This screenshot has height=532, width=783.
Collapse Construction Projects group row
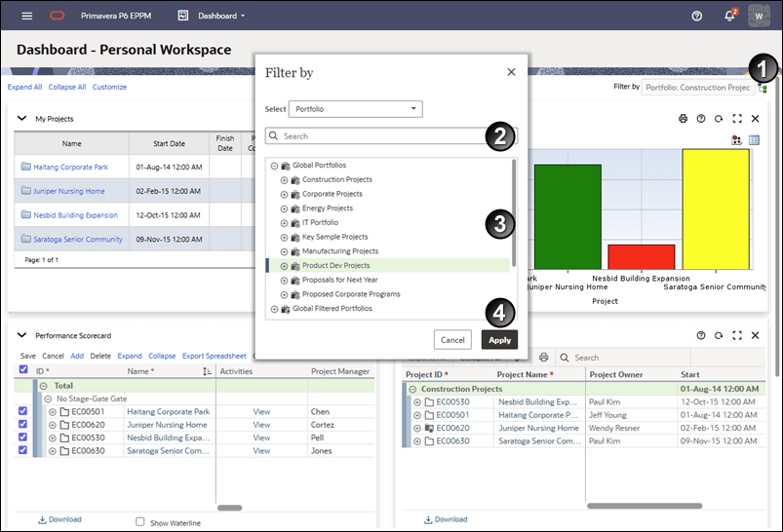[412, 390]
